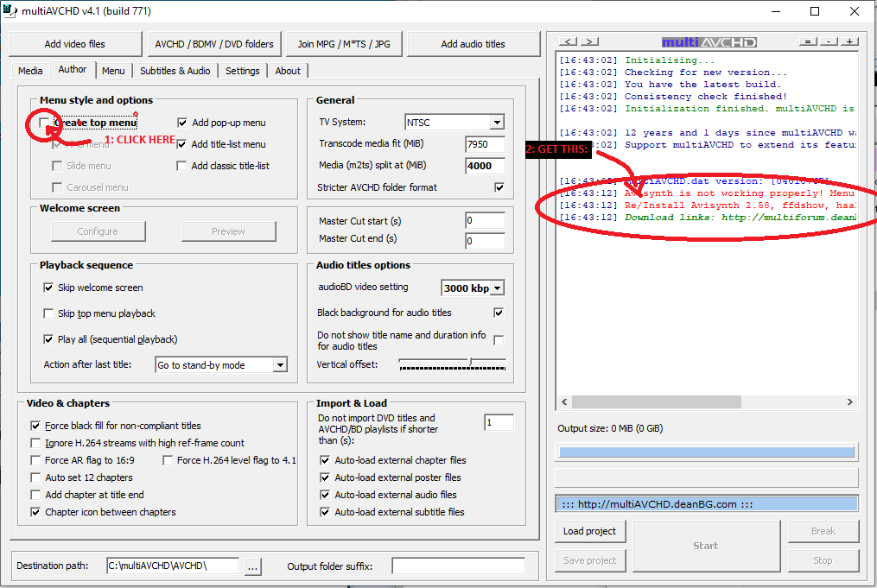This screenshot has height=588, width=877.
Task: Enable Auto set 12 chapters
Action: (35, 477)
